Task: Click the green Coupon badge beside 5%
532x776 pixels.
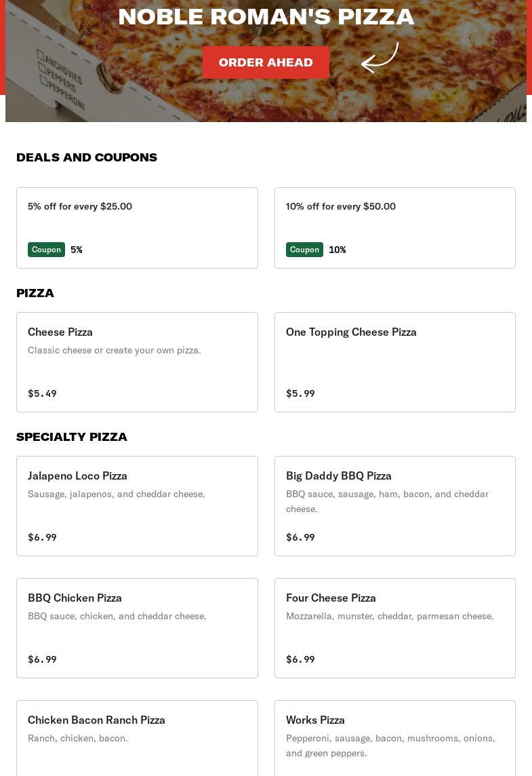Action: (x=46, y=250)
